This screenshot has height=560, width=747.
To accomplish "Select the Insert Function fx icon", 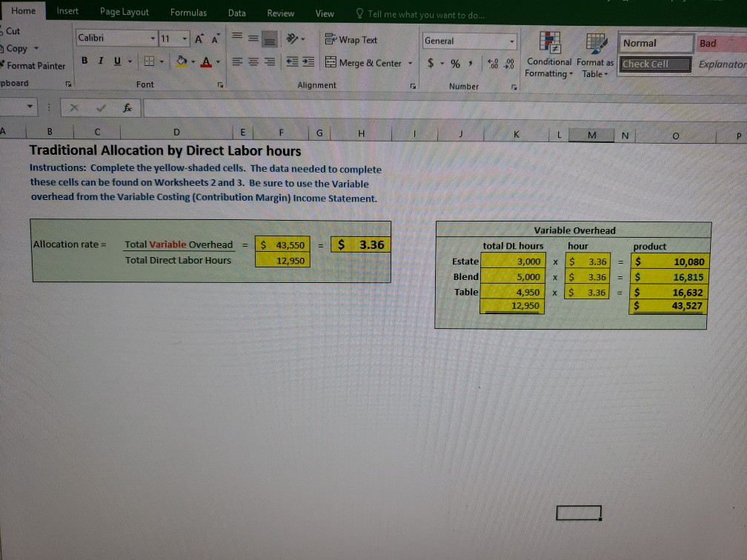I will [x=127, y=107].
